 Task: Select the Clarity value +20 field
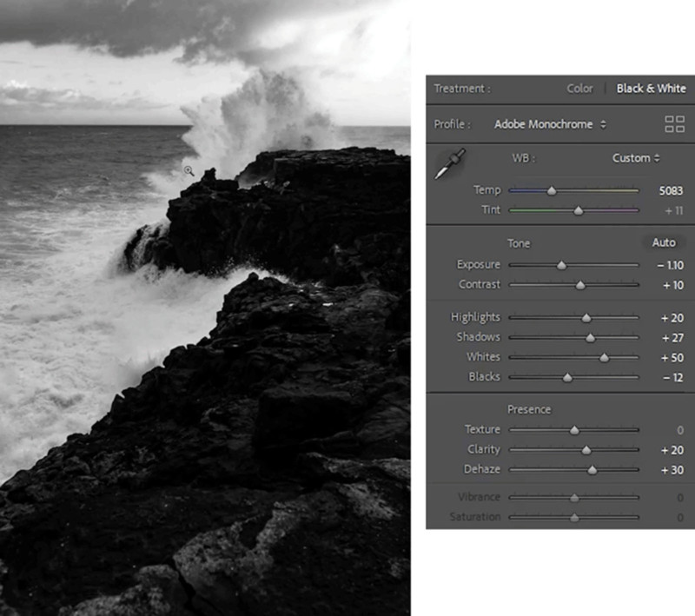click(672, 450)
